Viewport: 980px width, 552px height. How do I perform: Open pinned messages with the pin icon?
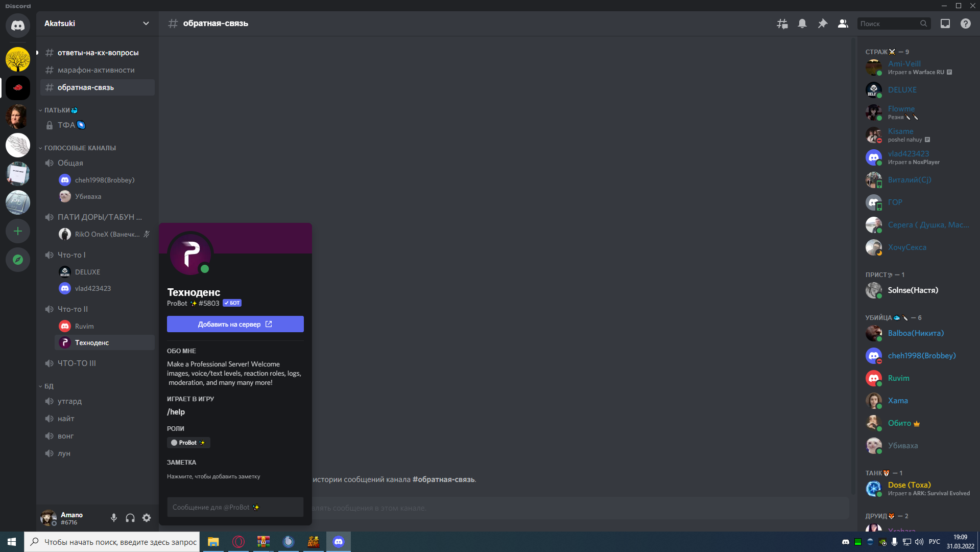point(822,24)
